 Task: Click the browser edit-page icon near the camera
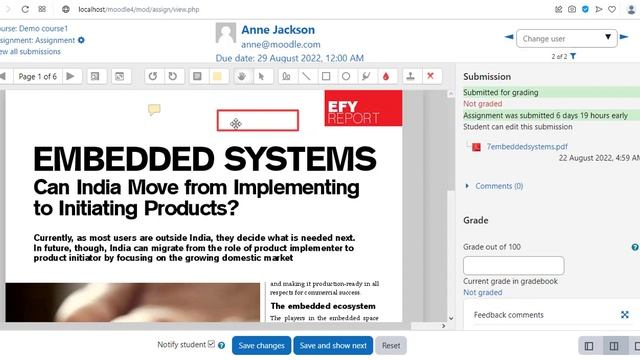(558, 9)
